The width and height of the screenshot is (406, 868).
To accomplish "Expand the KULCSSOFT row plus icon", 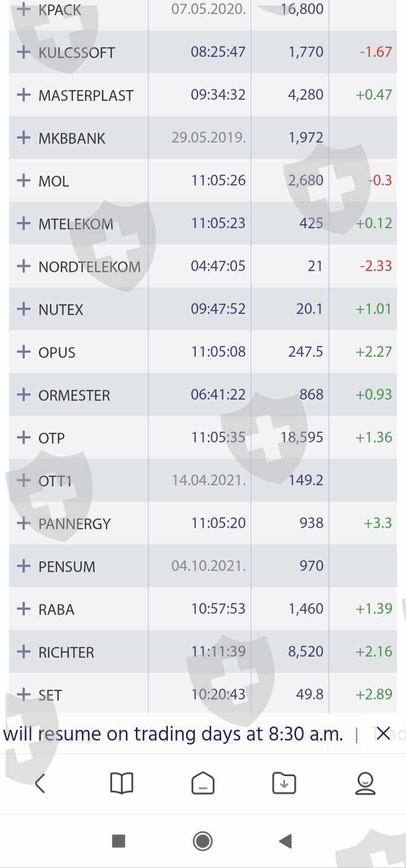I will [x=24, y=52].
